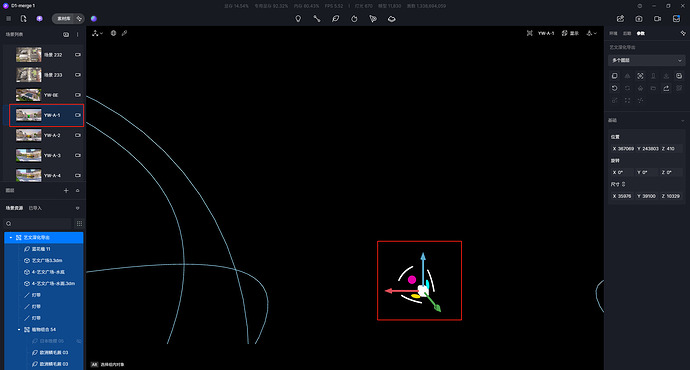
Task: Open the image render camera icon
Action: point(639,18)
